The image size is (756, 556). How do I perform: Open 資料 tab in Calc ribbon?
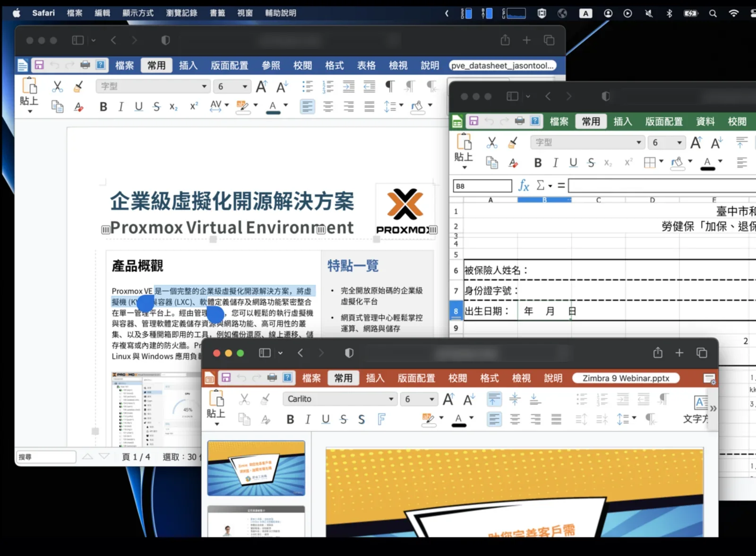point(705,122)
